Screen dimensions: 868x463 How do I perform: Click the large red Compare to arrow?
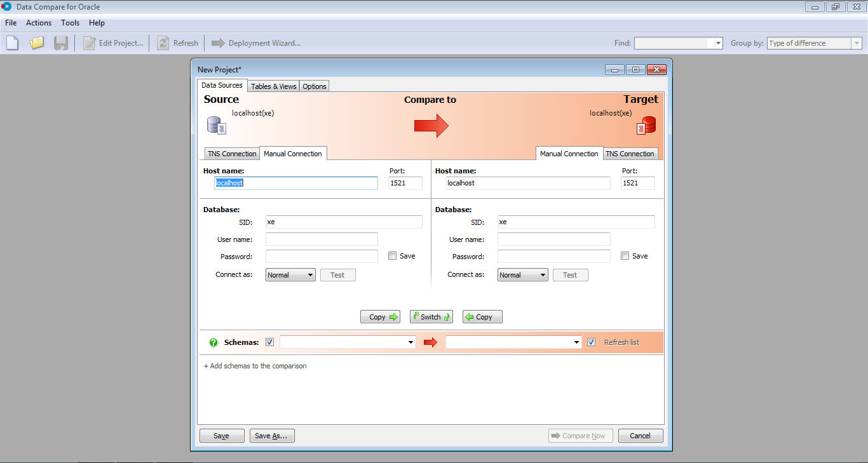tap(431, 126)
